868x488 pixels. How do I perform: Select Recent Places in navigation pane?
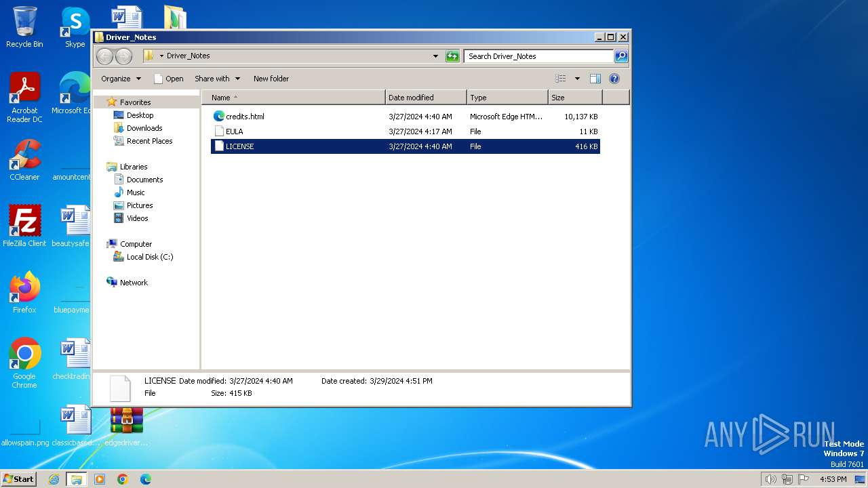point(149,141)
